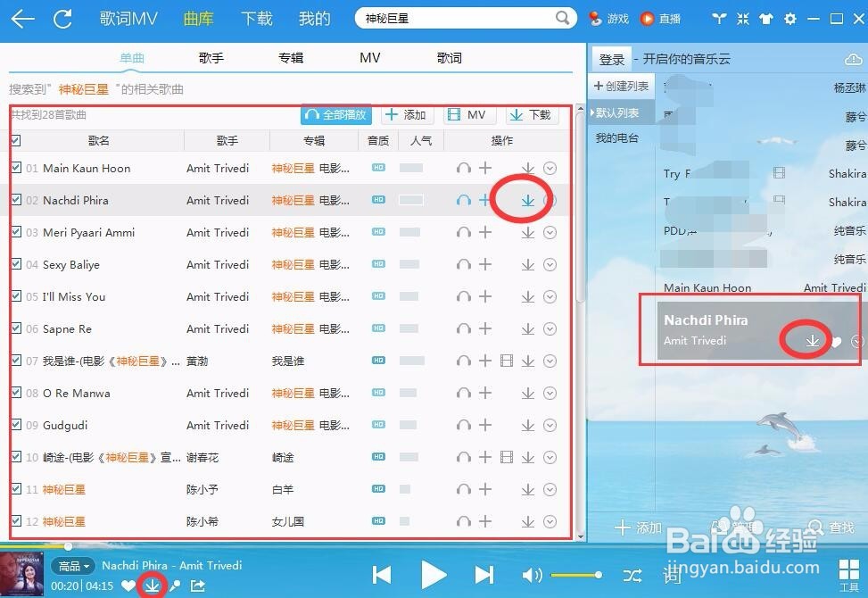
Task: Open tools grid icon
Action: 849,576
